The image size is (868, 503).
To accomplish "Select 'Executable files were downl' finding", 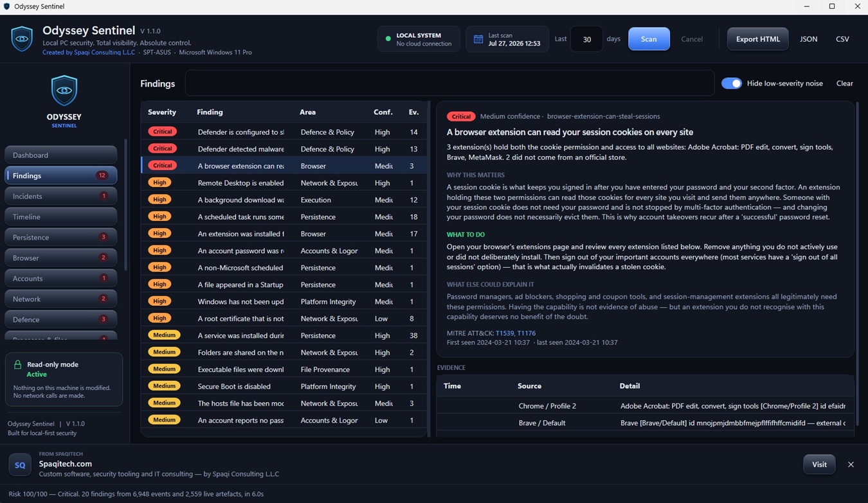I will click(284, 369).
